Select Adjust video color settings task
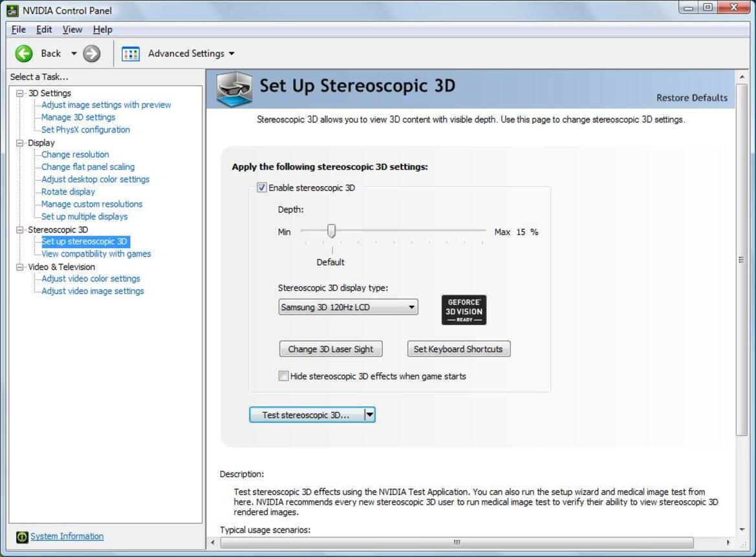This screenshot has height=557, width=756. click(91, 278)
